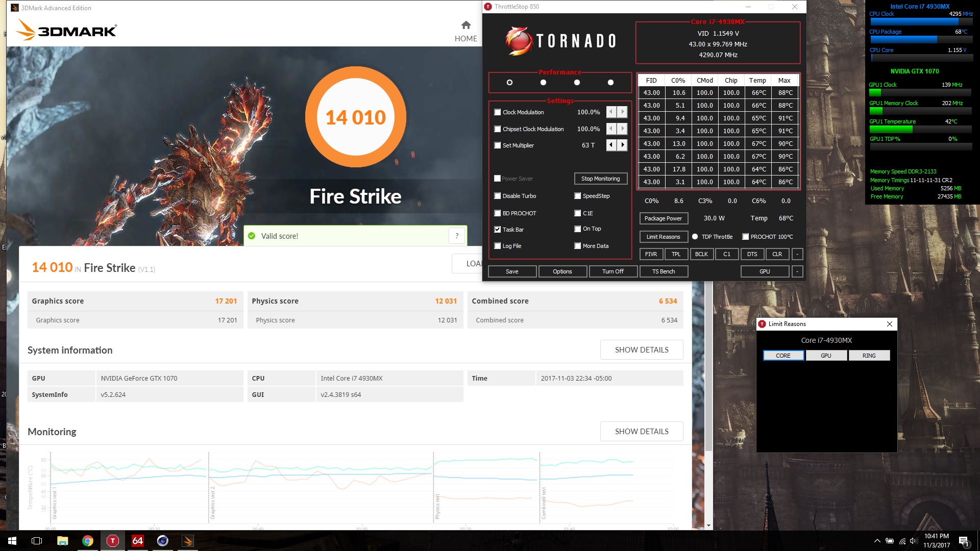
Task: Click the TS Bench button
Action: [663, 271]
